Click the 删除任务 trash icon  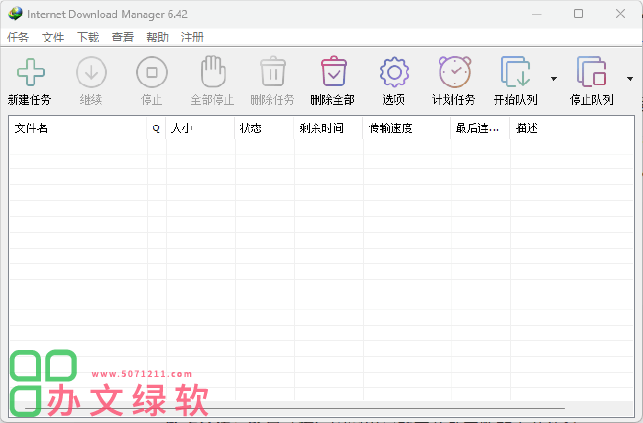pyautogui.click(x=273, y=71)
